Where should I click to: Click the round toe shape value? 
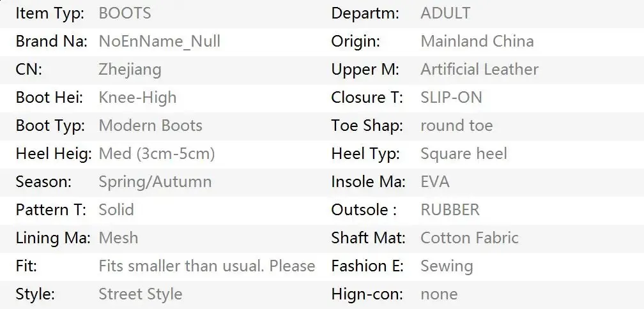[x=457, y=126]
